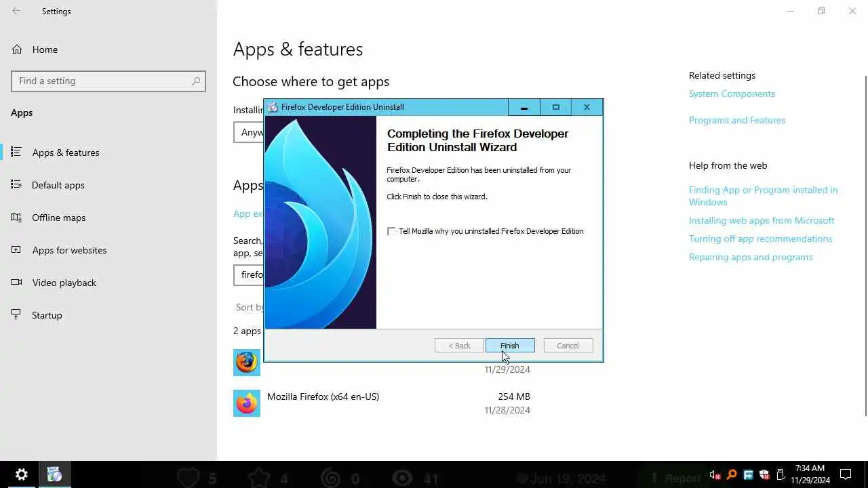The height and width of the screenshot is (488, 868).
Task: Open 'Repairing apps and programs' help link
Action: click(x=751, y=257)
